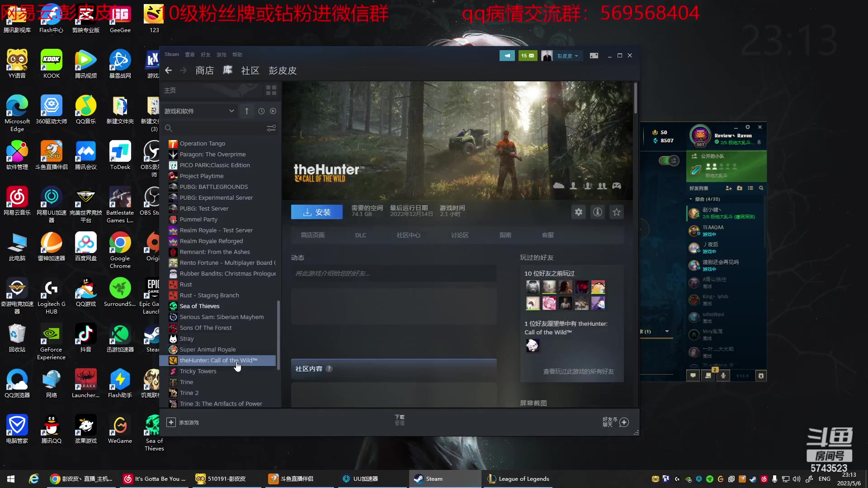This screenshot has width=868, height=488.
Task: Add theHunter to favorites star
Action: pos(617,212)
